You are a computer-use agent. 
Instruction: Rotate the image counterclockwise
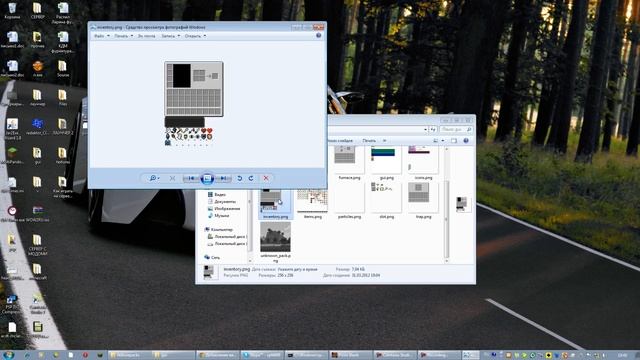coord(240,178)
